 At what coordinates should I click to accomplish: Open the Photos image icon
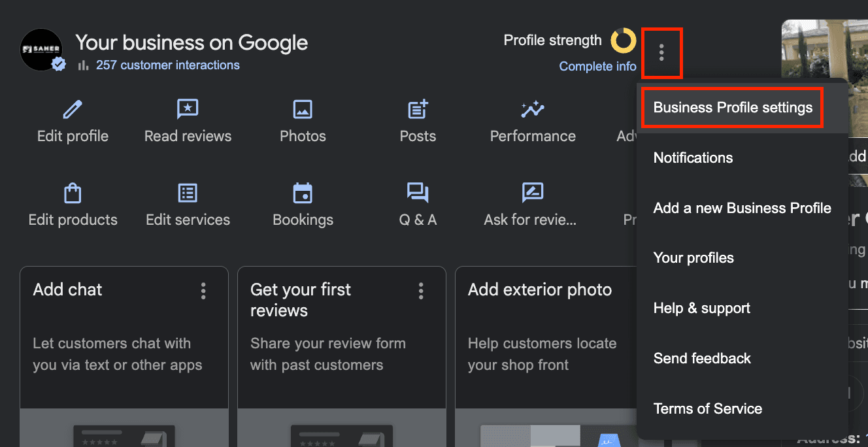pyautogui.click(x=303, y=110)
